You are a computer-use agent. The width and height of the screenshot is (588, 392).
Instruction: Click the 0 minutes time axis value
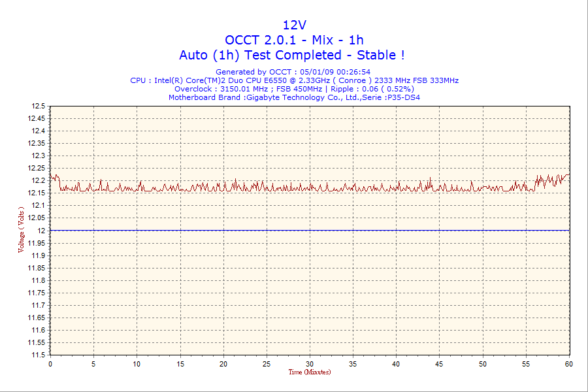(50, 364)
